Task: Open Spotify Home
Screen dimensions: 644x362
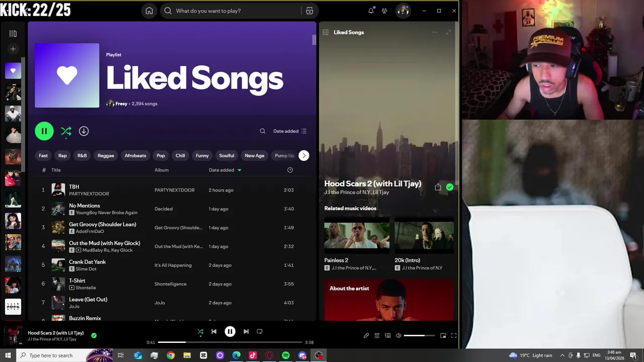Action: [149, 11]
